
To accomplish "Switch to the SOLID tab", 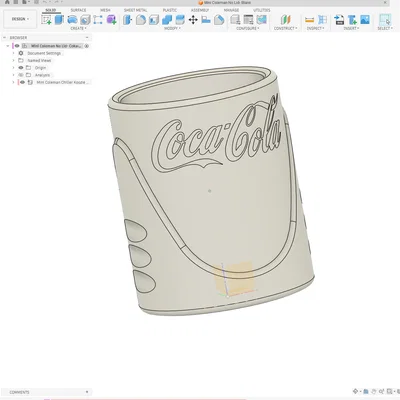I will 51,10.
